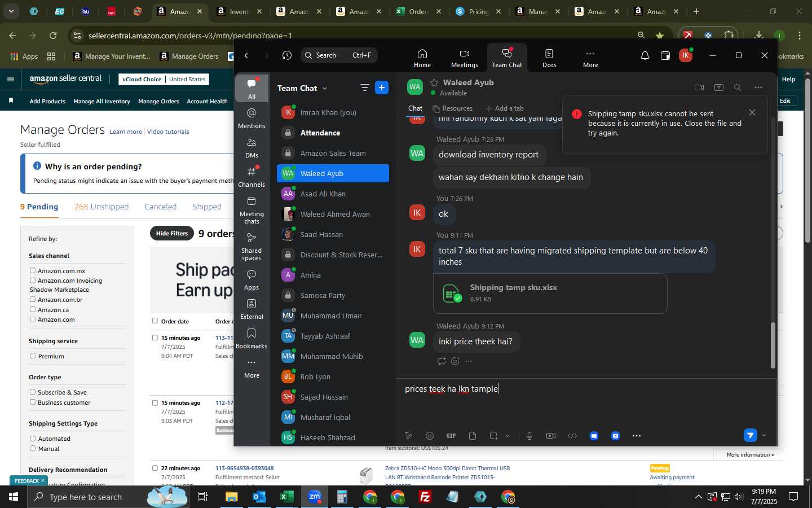This screenshot has height=508, width=812.
Task: Open Zoom Meetings tab
Action: [x=464, y=58]
